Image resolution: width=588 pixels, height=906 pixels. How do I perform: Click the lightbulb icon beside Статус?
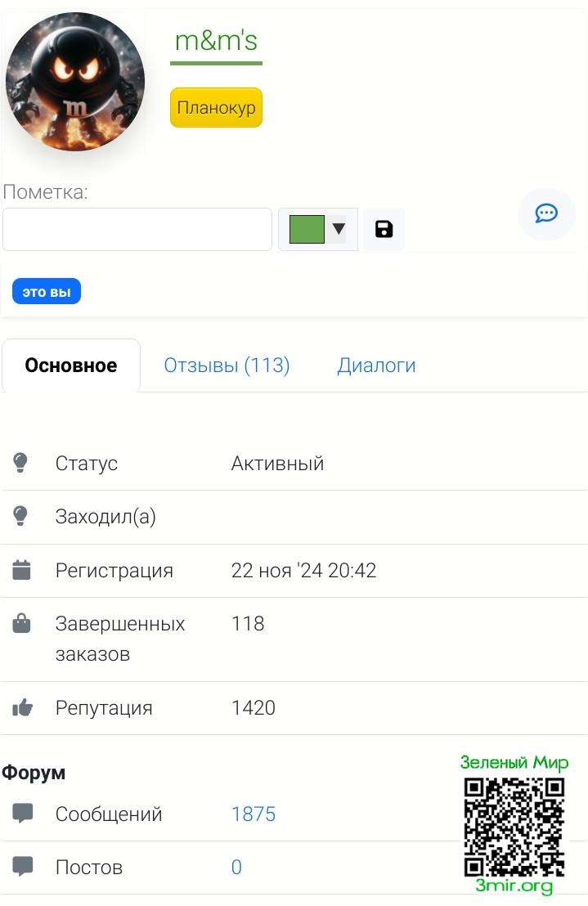(21, 464)
